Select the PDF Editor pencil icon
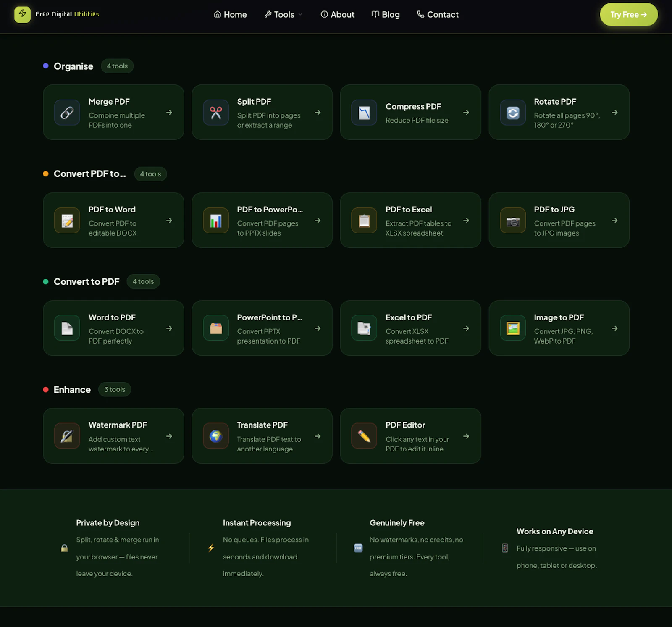Screen dimensions: 672x627 point(364,436)
